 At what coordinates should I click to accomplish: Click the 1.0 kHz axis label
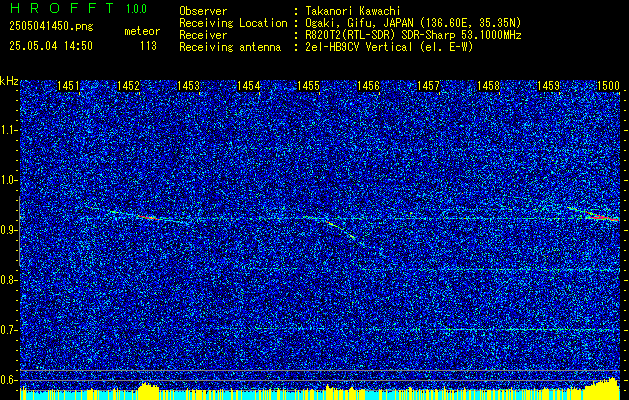tap(8, 180)
